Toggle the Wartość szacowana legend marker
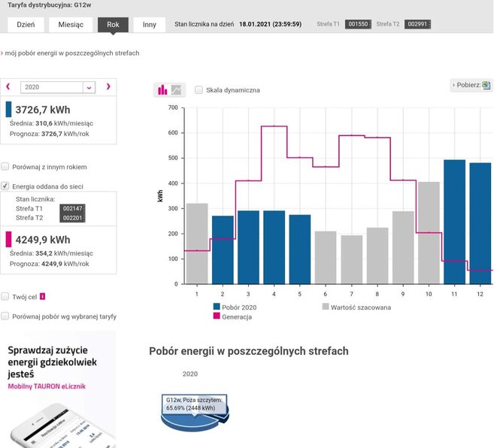This screenshot has width=503, height=448. (326, 307)
